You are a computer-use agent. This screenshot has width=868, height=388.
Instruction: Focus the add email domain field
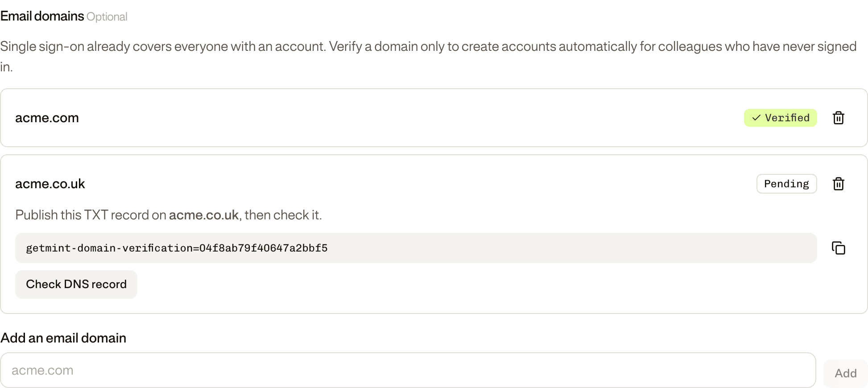408,370
